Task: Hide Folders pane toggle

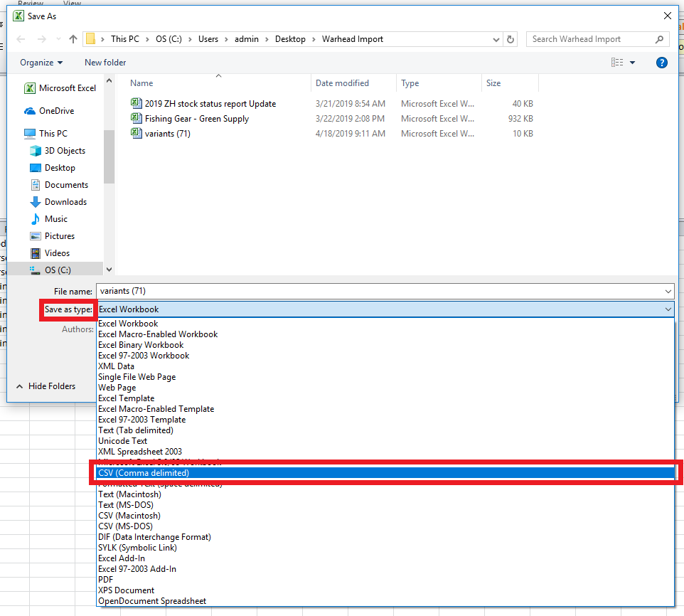Action: click(46, 386)
